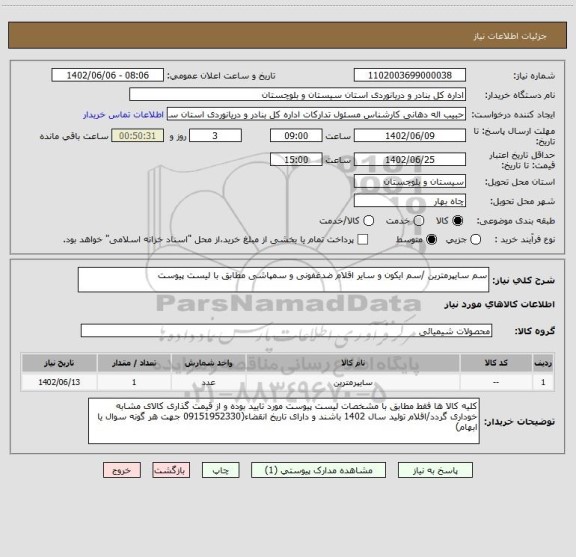The width and height of the screenshot is (576, 557).
Task: Click the ردیف column header
Action: point(543,363)
